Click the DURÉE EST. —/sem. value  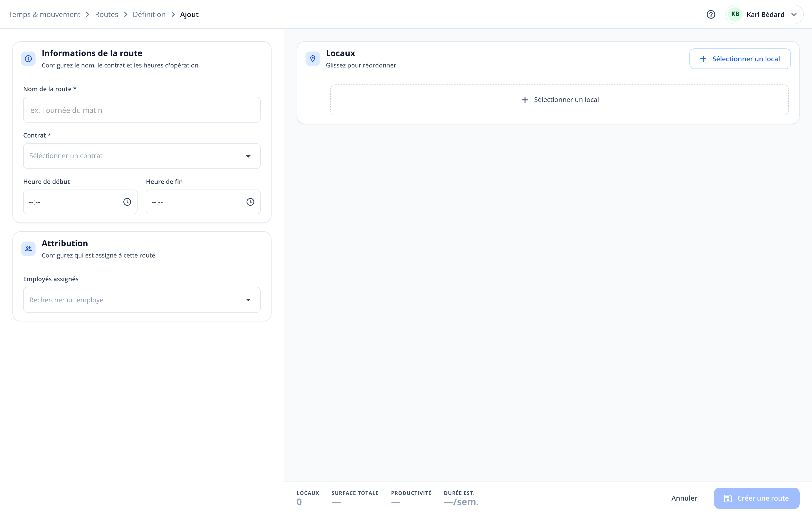click(461, 502)
